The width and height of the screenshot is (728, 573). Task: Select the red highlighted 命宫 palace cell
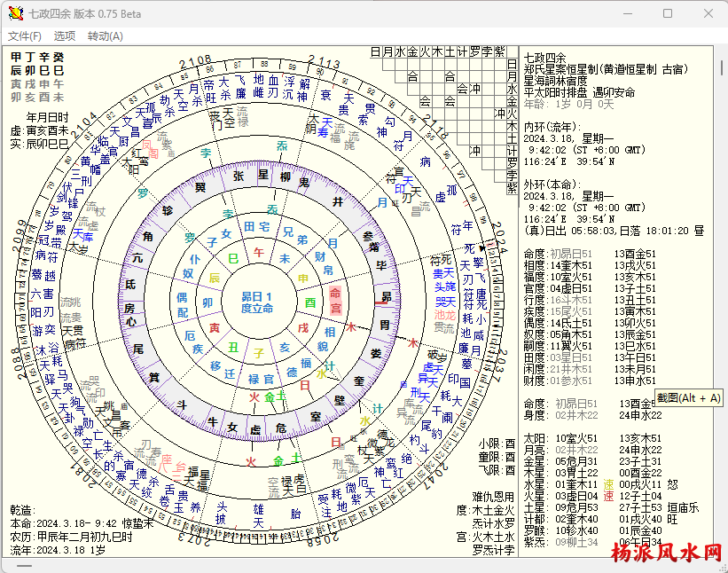coord(335,301)
